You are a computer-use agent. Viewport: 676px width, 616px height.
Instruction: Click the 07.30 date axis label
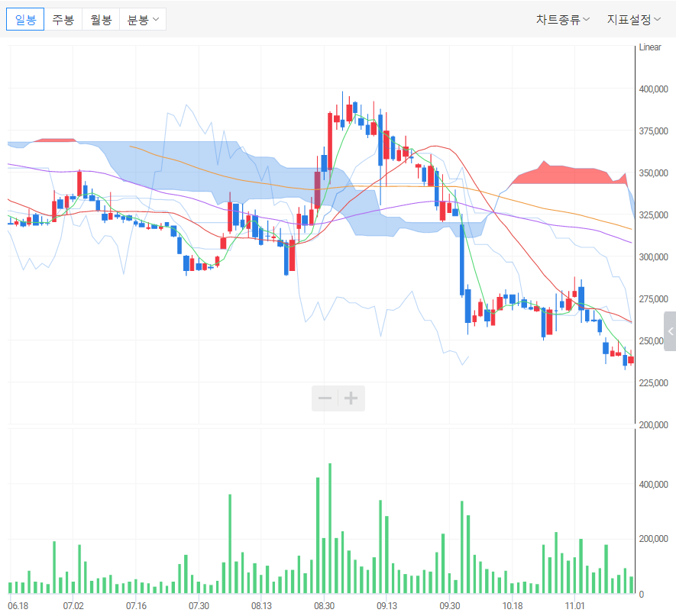pyautogui.click(x=199, y=605)
